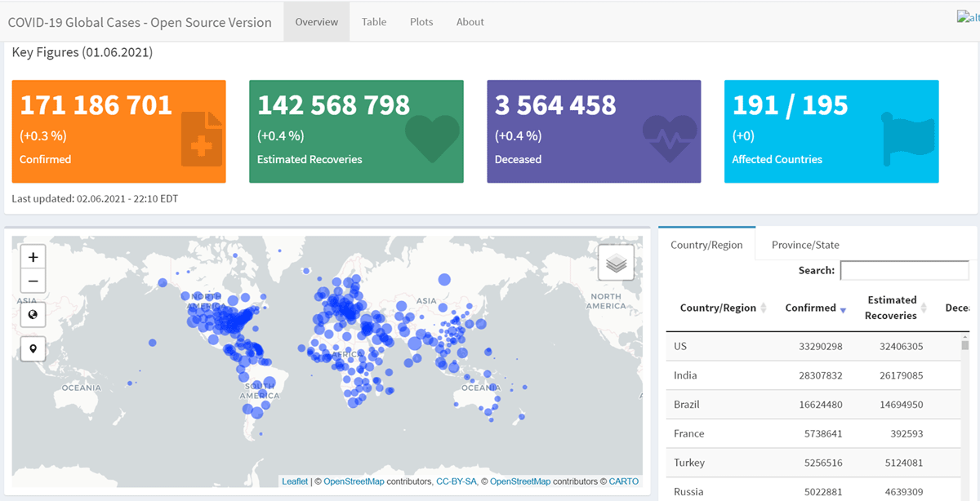Click the flag icon on Affected Countries
Viewport: 980px width, 501px height.
pos(907,137)
